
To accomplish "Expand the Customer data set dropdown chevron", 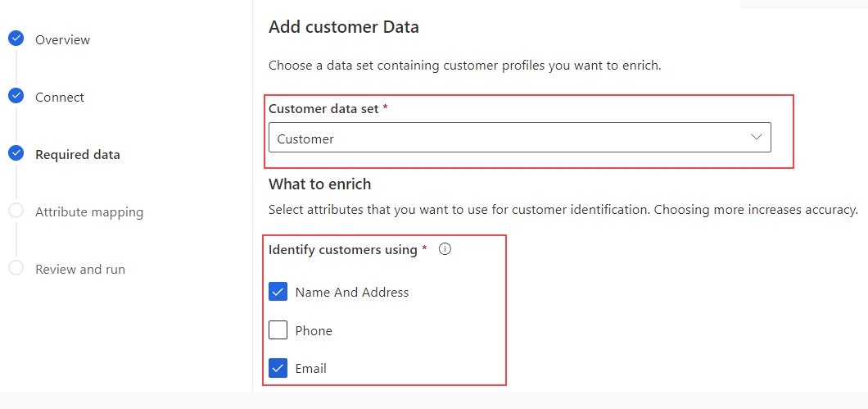I will pos(757,138).
